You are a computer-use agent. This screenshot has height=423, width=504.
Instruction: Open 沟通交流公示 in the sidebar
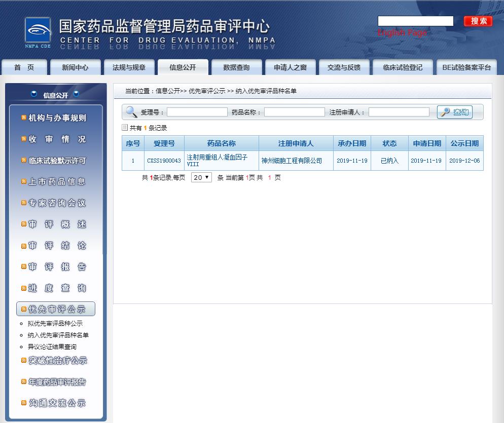[x=57, y=403]
